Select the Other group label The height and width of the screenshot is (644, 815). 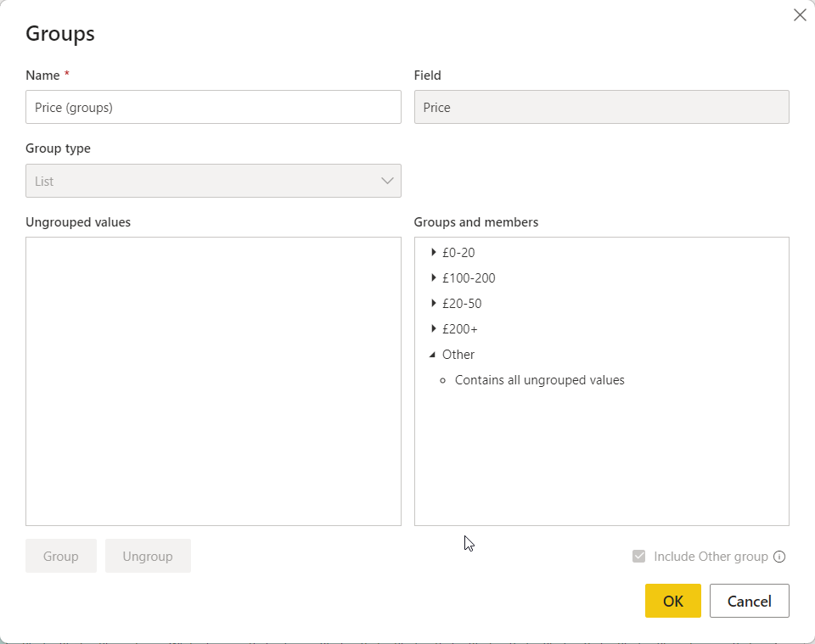point(458,355)
